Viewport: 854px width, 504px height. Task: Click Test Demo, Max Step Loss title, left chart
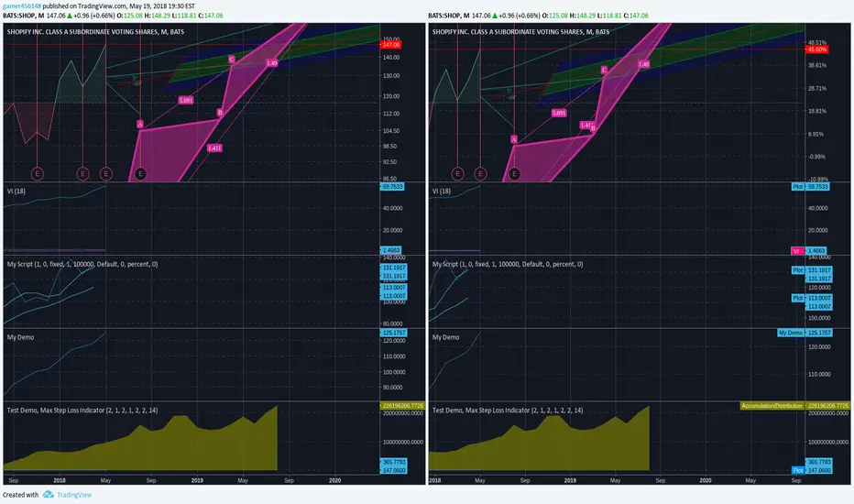[x=82, y=410]
